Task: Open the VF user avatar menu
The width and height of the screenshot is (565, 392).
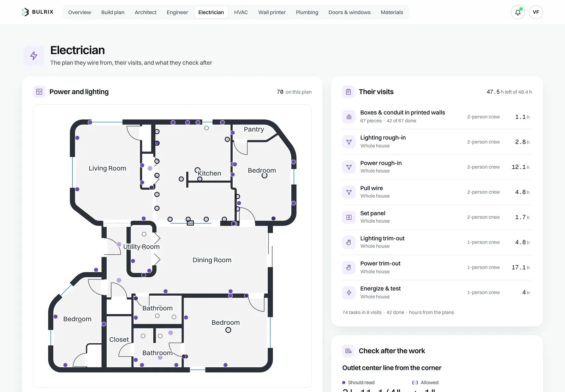Action: (x=536, y=12)
